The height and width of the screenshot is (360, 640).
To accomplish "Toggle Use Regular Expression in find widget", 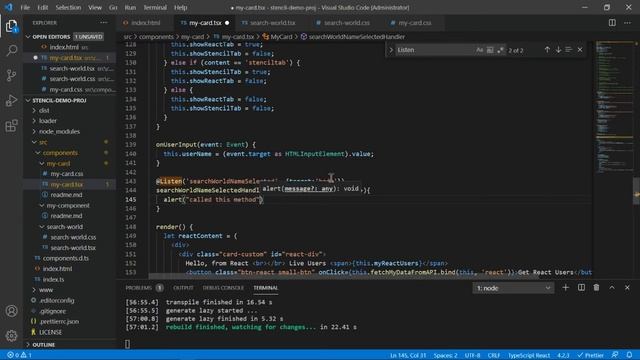I will (500, 50).
